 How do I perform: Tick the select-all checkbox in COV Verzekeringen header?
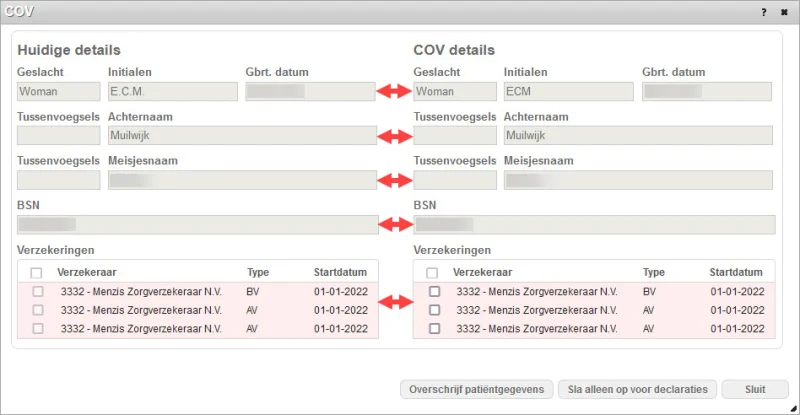click(433, 272)
